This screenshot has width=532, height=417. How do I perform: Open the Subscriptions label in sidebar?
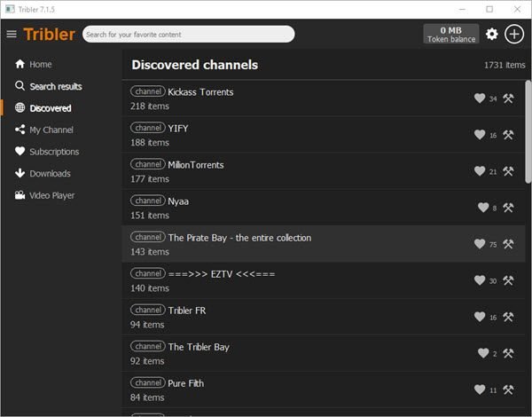(54, 152)
